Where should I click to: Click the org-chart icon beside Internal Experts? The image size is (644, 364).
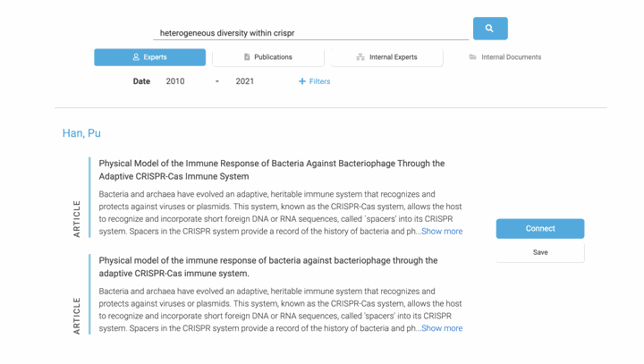[360, 57]
